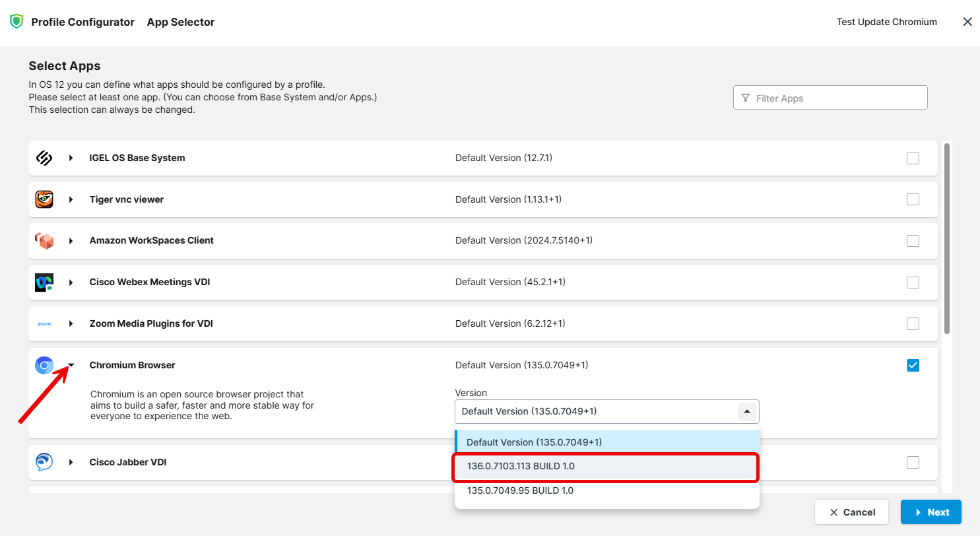
Task: Click the Zoom Media Plugins icon
Action: click(44, 323)
